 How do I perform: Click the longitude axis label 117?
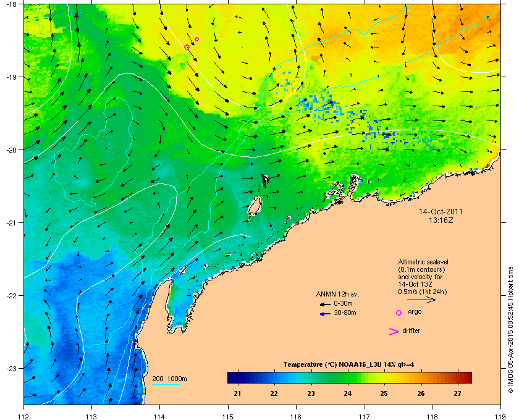point(365,417)
